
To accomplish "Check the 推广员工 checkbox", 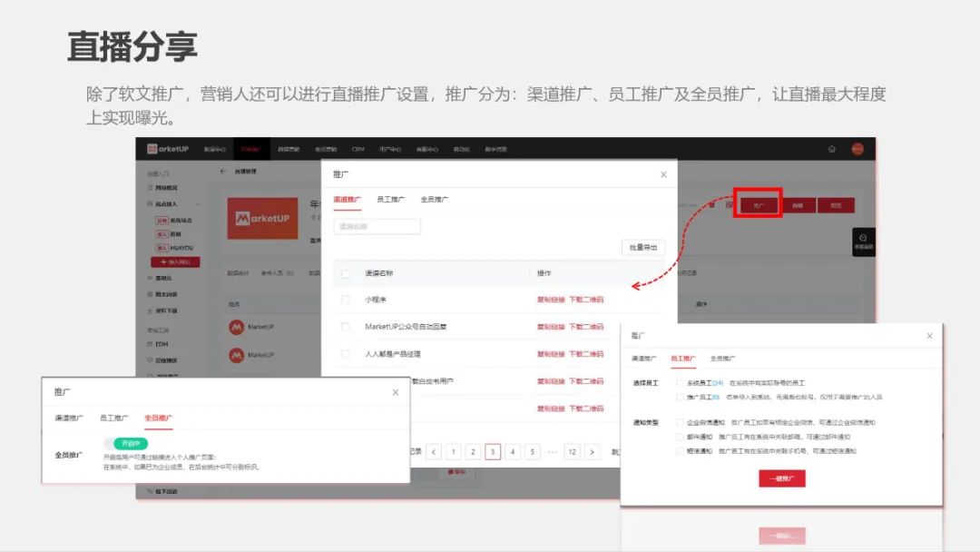I will pyautogui.click(x=680, y=397).
